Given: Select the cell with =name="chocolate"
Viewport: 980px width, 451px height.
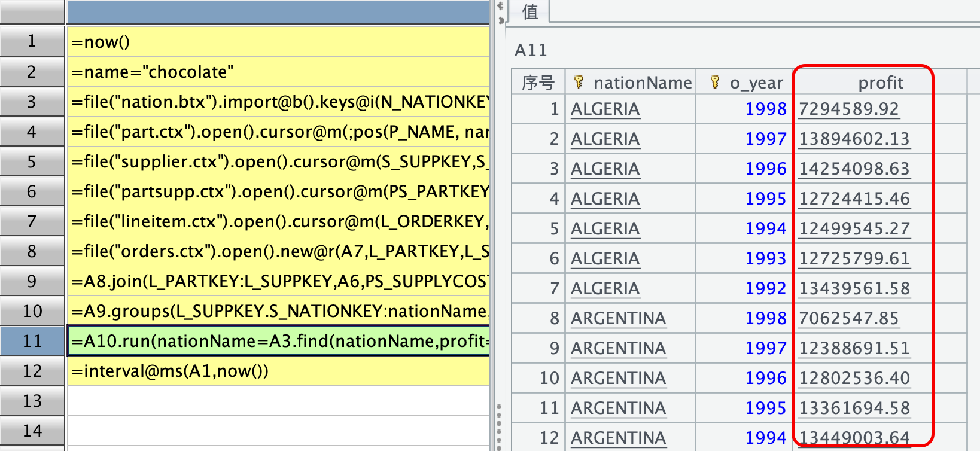Looking at the screenshot, I should point(278,72).
